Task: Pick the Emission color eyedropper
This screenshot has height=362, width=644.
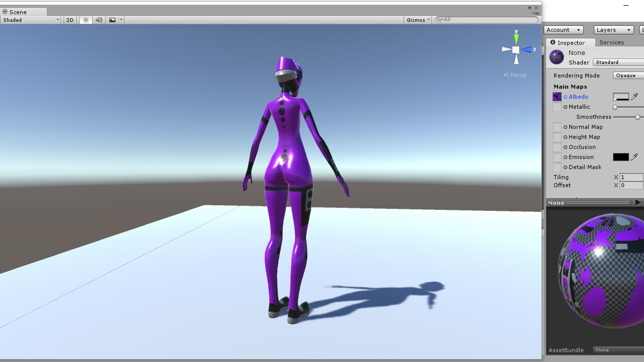Action: coord(634,157)
